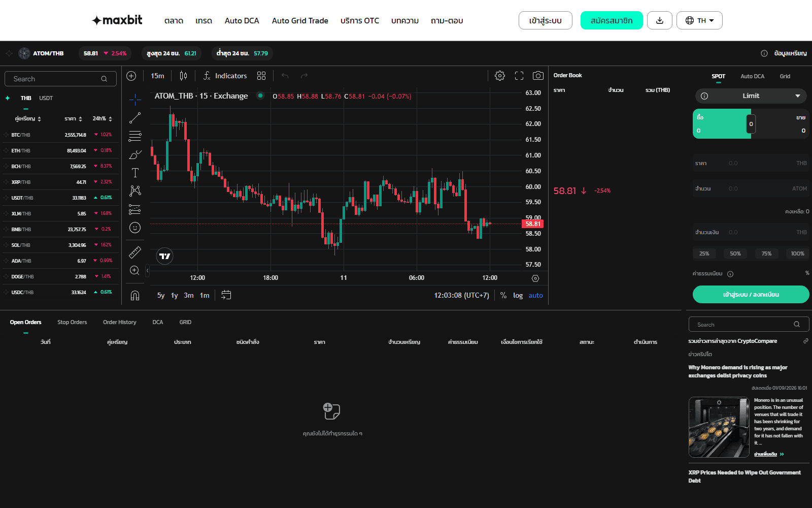
Task: Toggle magnet mode on the chart
Action: [x=135, y=295]
